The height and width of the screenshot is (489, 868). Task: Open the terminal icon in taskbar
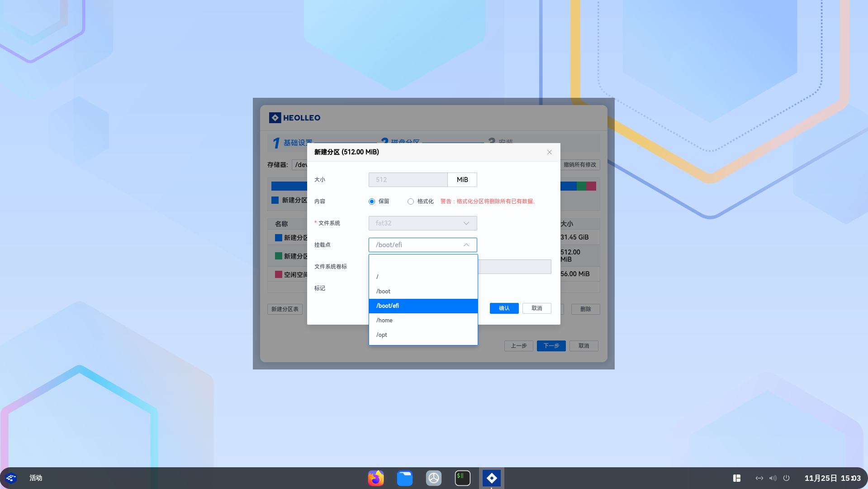pos(462,478)
